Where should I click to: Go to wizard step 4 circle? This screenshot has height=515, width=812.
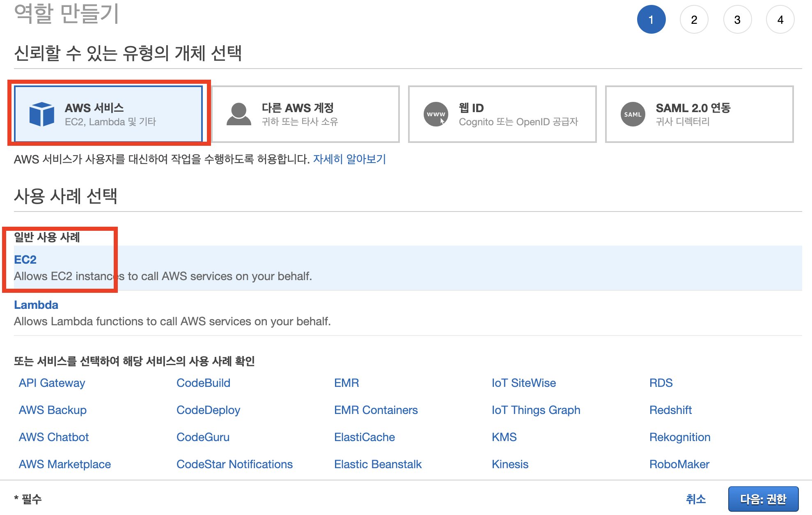tap(780, 20)
